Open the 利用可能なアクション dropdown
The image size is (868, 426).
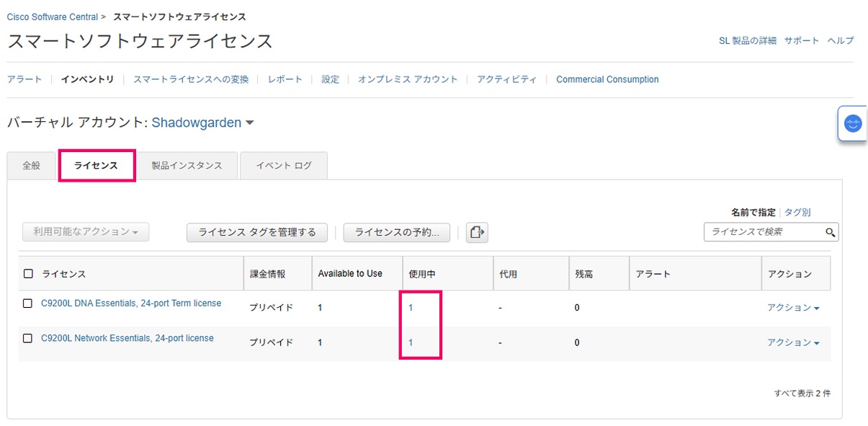(85, 232)
